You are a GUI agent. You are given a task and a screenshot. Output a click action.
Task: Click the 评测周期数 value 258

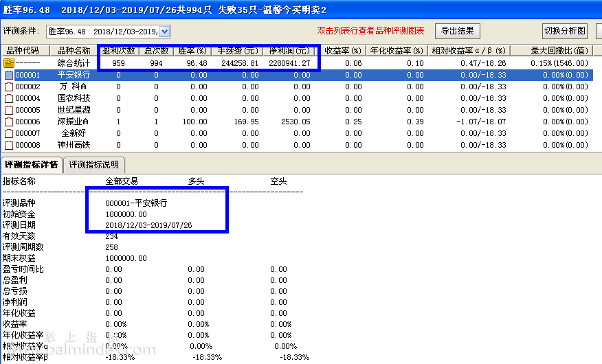click(x=111, y=247)
